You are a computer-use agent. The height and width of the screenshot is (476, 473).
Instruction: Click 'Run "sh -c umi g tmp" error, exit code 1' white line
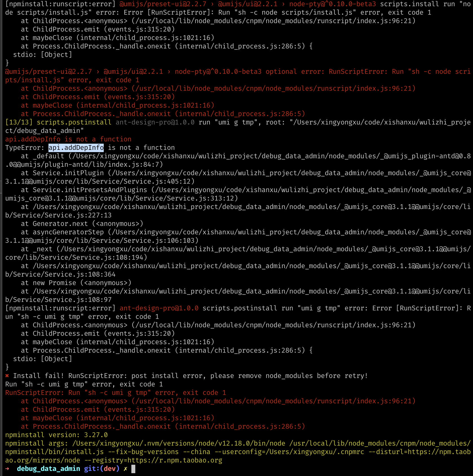coord(84,384)
